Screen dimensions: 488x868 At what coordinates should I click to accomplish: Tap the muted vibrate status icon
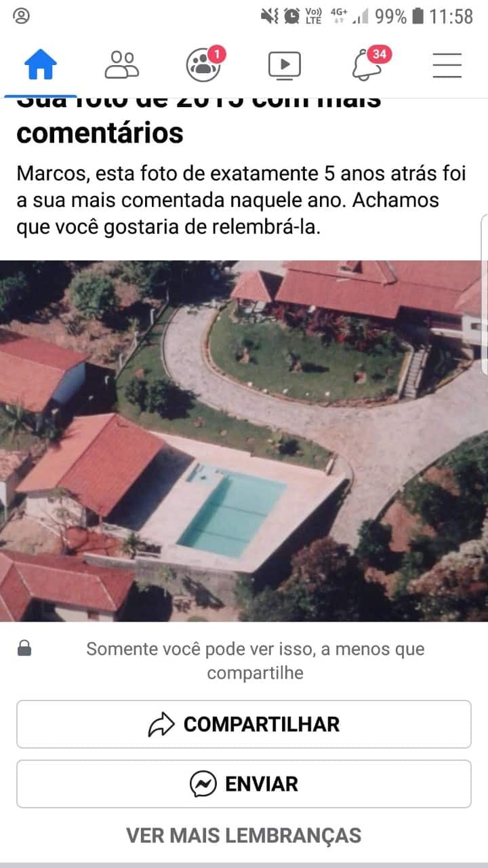coord(270,16)
